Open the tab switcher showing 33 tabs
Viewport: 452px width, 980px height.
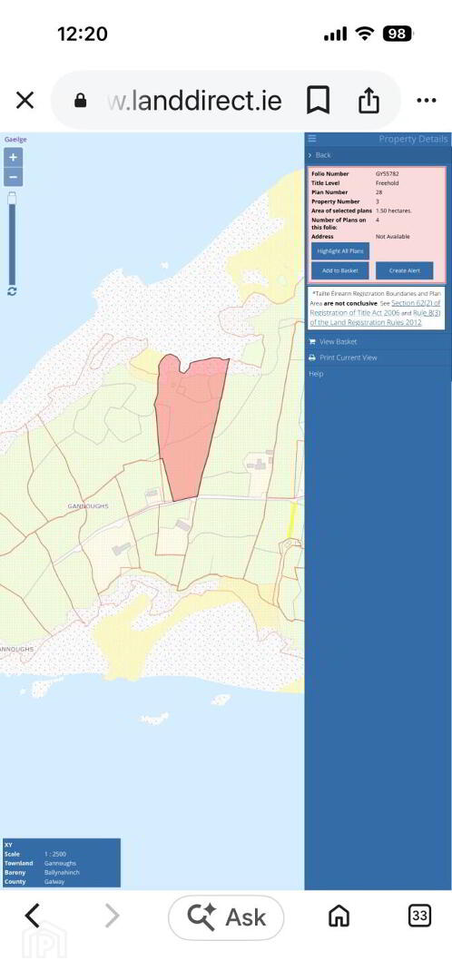pyautogui.click(x=419, y=916)
